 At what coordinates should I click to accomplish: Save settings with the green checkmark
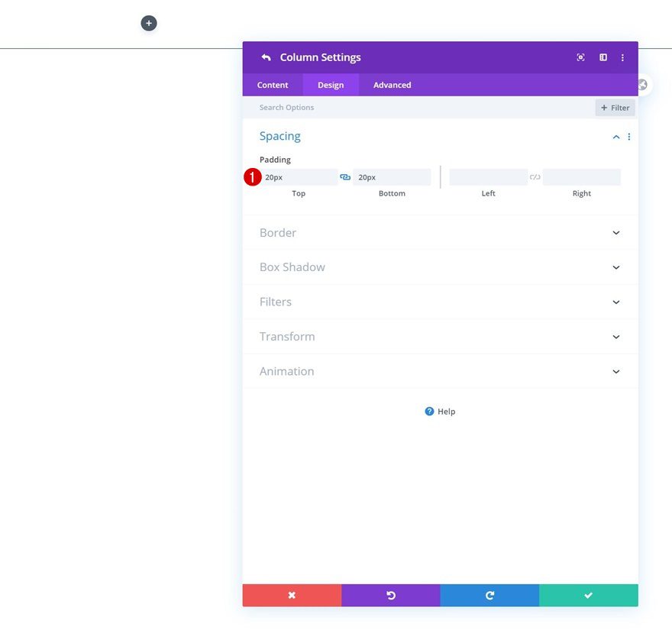coord(588,595)
